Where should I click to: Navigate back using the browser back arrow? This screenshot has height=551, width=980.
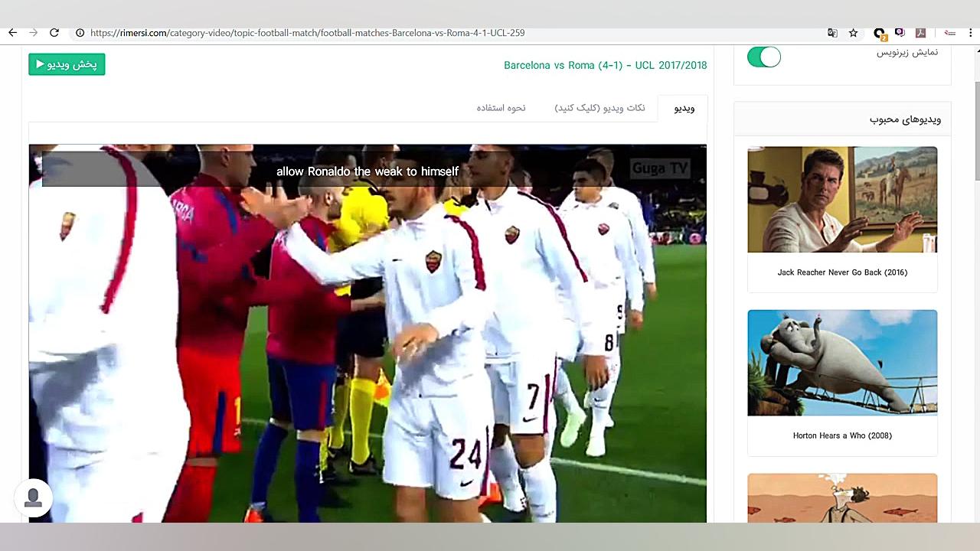click(x=11, y=32)
